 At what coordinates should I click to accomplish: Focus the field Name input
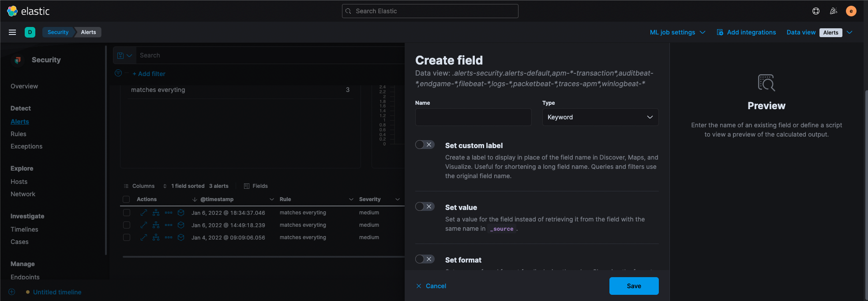pyautogui.click(x=473, y=117)
